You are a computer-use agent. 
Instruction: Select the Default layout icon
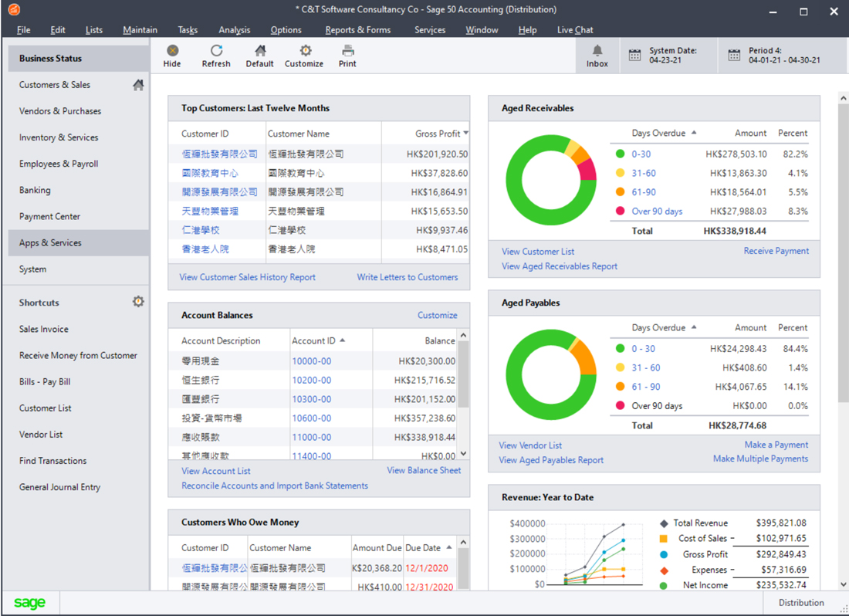[x=259, y=54]
